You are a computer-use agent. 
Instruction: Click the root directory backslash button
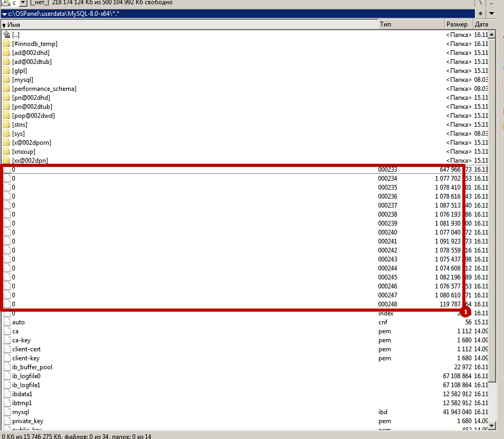[480, 3]
